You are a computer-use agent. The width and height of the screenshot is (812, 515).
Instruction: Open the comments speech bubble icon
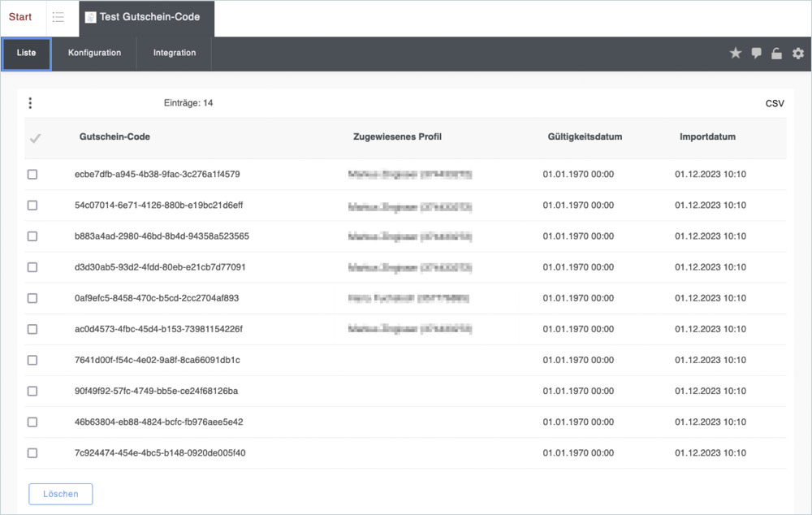[756, 53]
